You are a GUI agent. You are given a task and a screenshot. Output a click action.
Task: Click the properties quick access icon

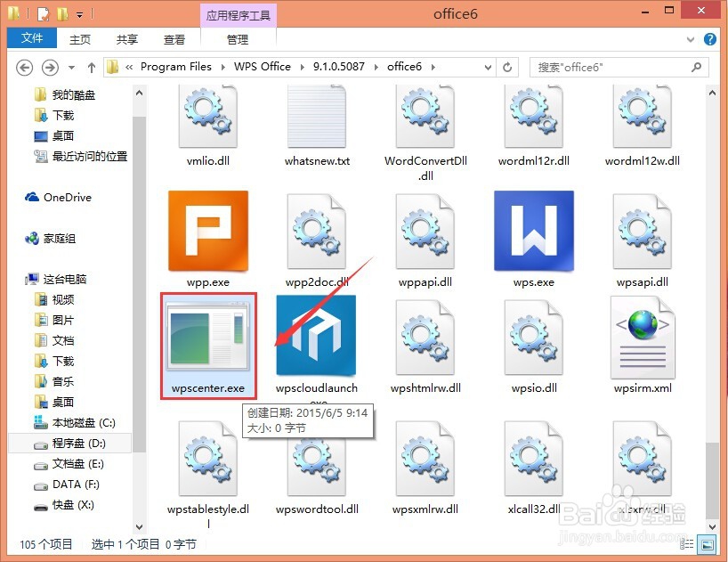point(44,14)
